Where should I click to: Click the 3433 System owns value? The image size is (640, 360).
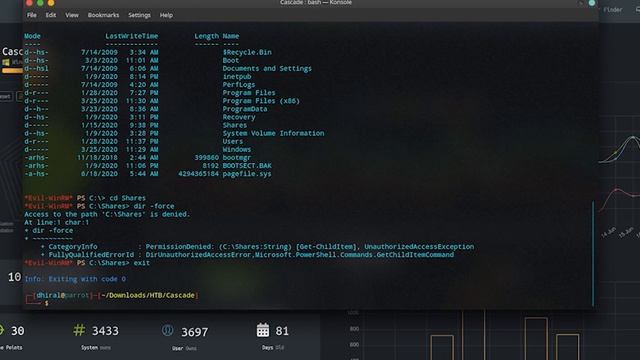pos(105,331)
